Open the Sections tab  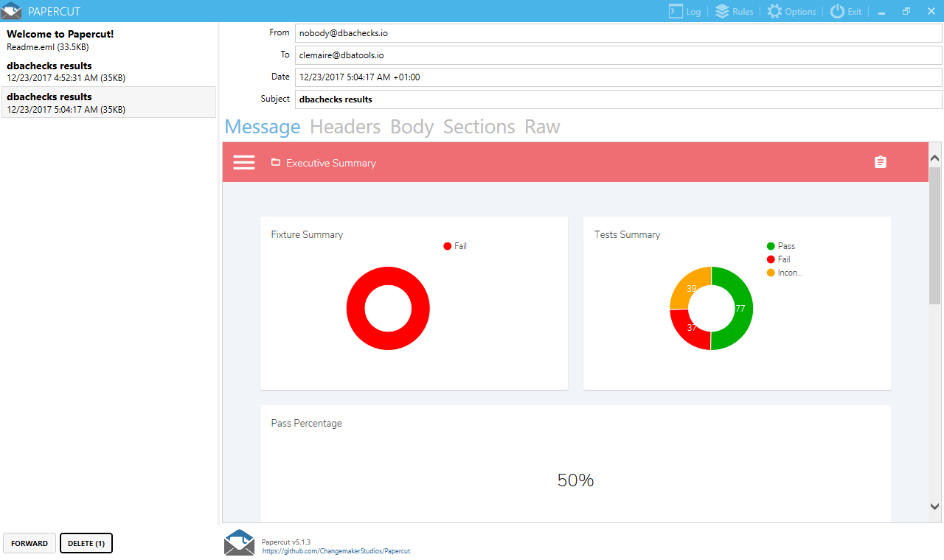coord(479,127)
